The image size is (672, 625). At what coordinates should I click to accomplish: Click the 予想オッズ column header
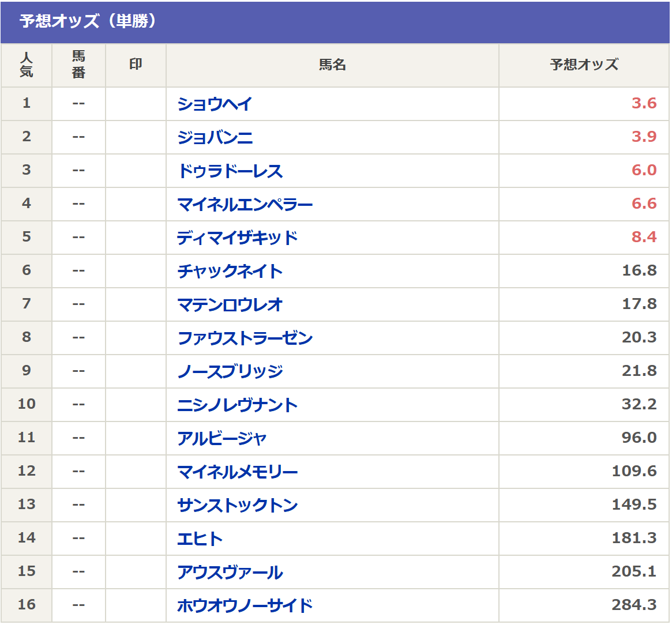(584, 65)
